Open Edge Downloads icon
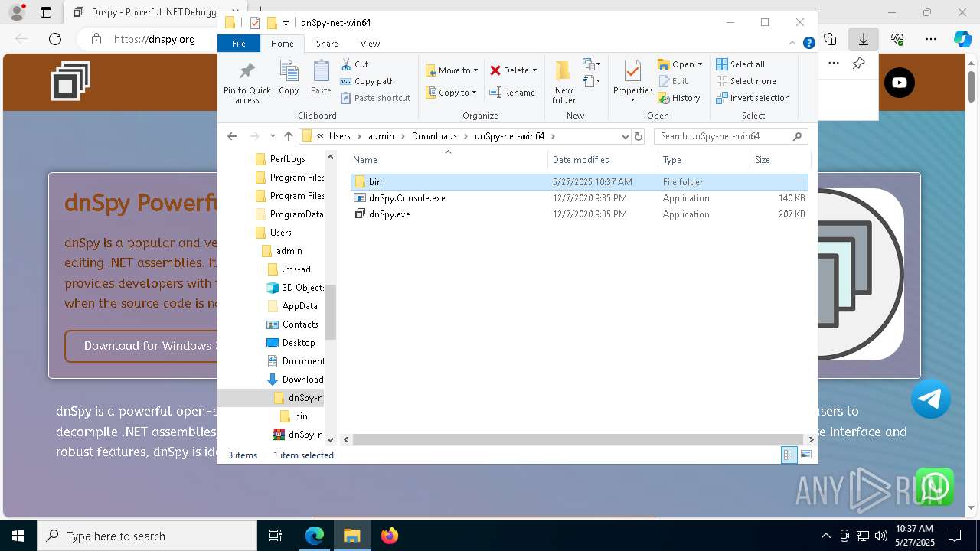Screen dimensions: 980x551 (863, 39)
